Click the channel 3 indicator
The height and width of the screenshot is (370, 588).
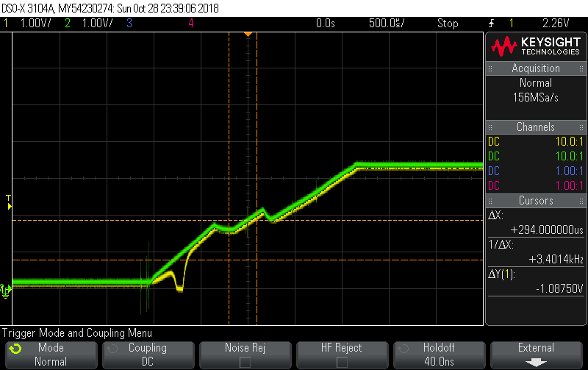(129, 24)
